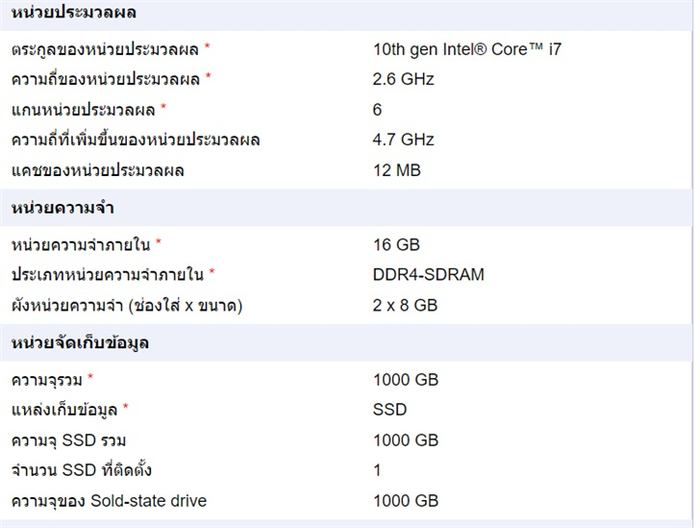Click the หน่วยจัดเก็บข้อมูล section header
Screen dimensions: 700x528
click(x=80, y=343)
